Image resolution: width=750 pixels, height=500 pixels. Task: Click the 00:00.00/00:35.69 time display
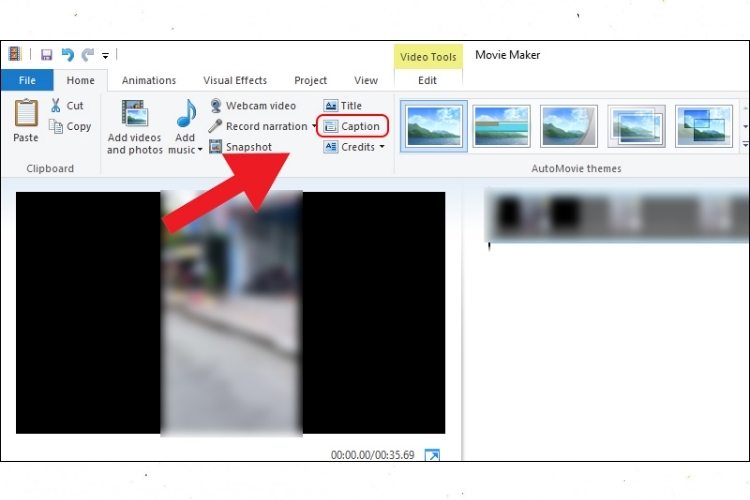pyautogui.click(x=373, y=455)
